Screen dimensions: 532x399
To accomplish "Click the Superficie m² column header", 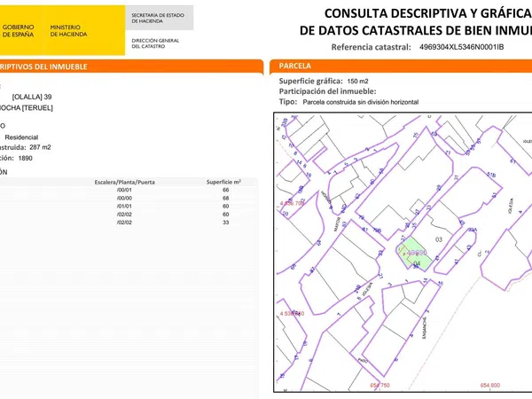I will tap(223, 182).
